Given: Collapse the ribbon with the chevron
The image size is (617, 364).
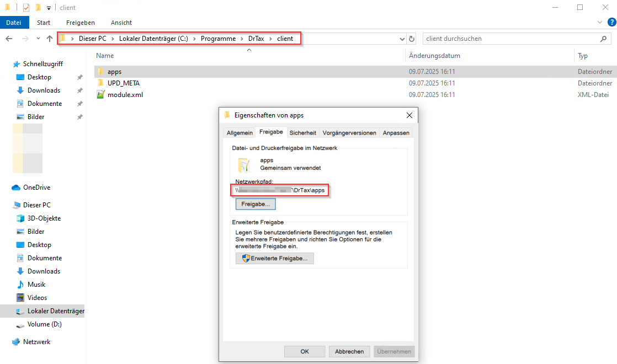Looking at the screenshot, I should [600, 22].
